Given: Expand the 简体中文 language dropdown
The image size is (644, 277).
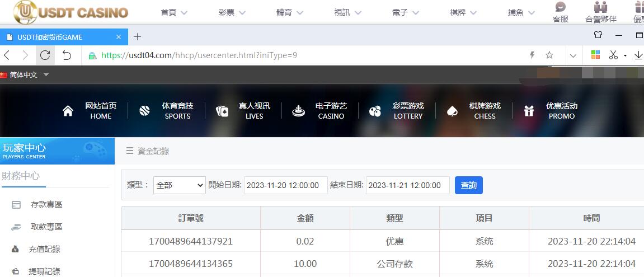Looking at the screenshot, I should (46, 75).
